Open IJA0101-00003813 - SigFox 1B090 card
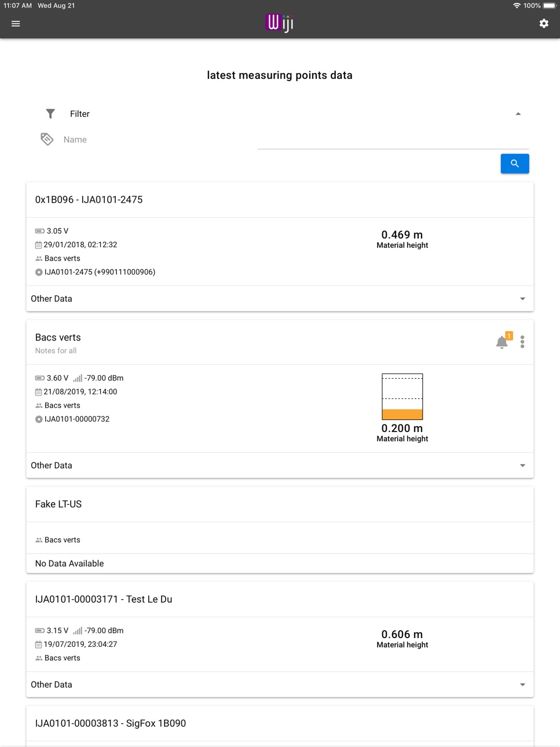Viewport: 560px width, 747px height. [111, 723]
